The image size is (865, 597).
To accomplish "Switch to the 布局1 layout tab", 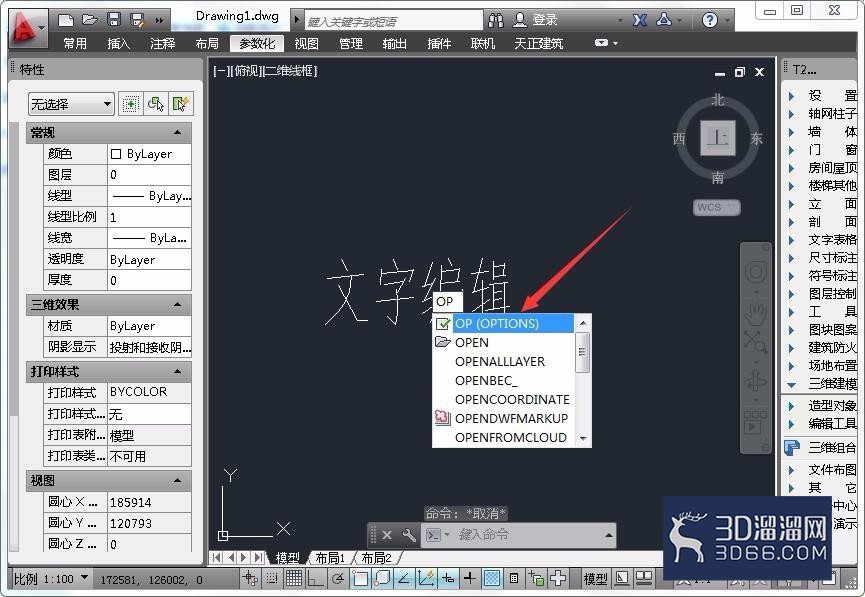I will tap(329, 558).
